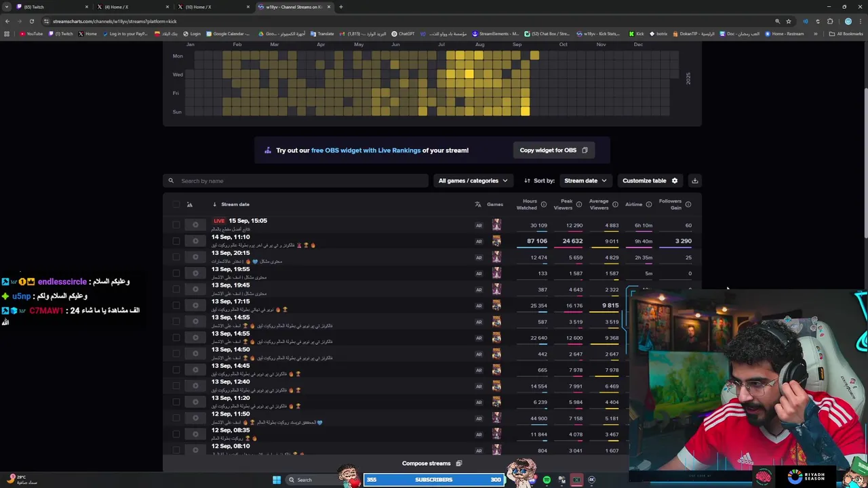Click the 87 106 hours watched value
Image resolution: width=868 pixels, height=488 pixels.
click(537, 241)
